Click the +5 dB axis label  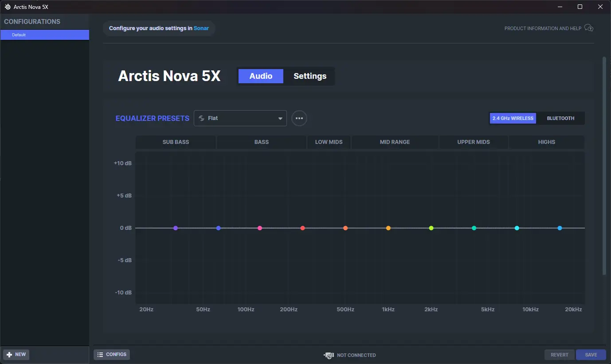coord(124,196)
